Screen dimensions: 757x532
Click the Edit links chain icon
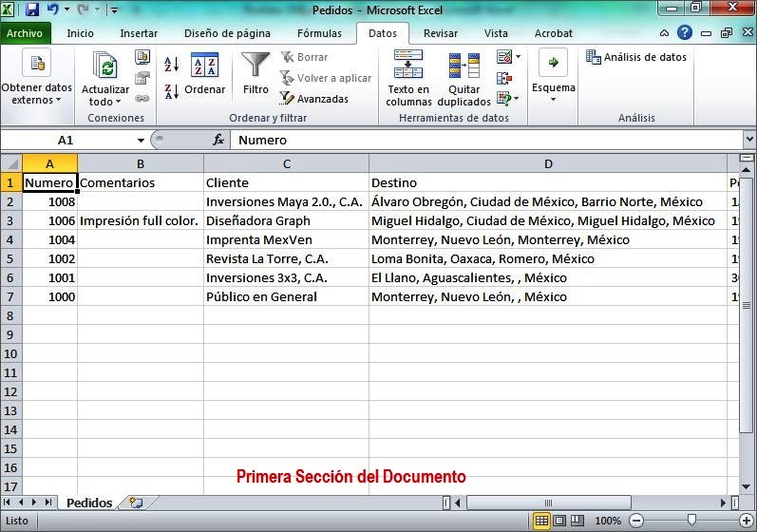coord(142,99)
